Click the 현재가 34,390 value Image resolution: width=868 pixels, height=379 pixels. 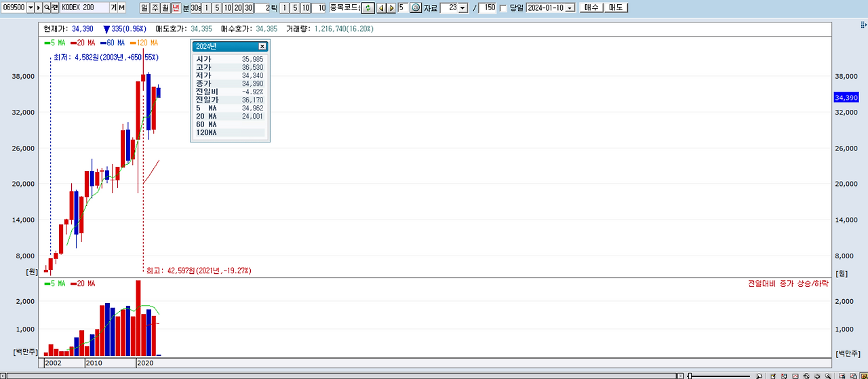(x=82, y=29)
